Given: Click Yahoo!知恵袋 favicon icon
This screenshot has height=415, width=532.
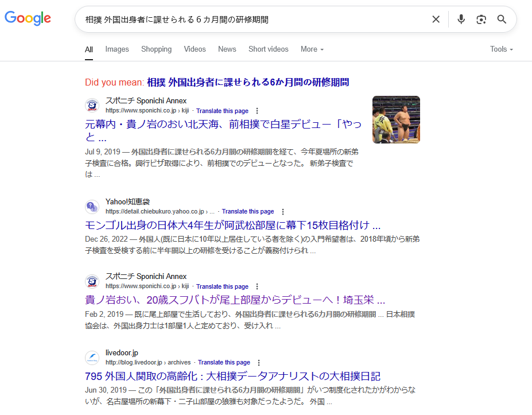Looking at the screenshot, I should point(92,206).
